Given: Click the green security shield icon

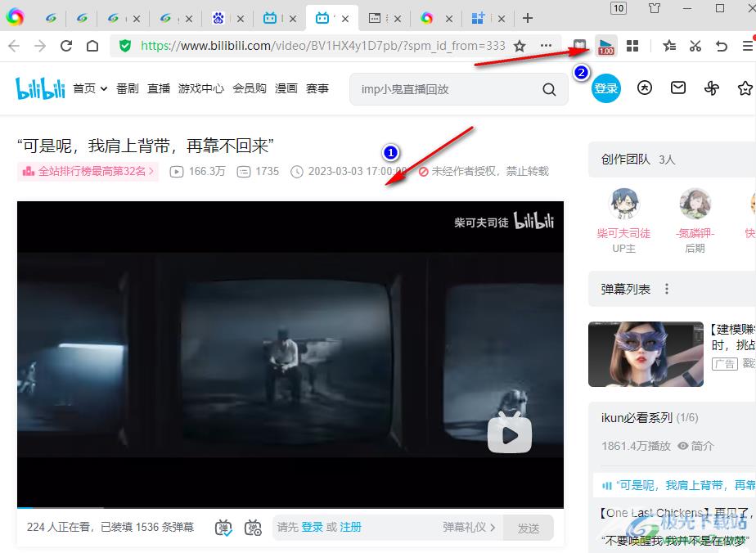Looking at the screenshot, I should click(x=125, y=46).
